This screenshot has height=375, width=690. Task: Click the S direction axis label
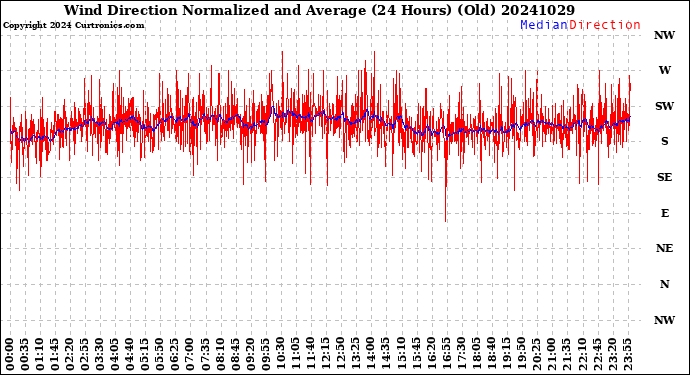click(664, 141)
